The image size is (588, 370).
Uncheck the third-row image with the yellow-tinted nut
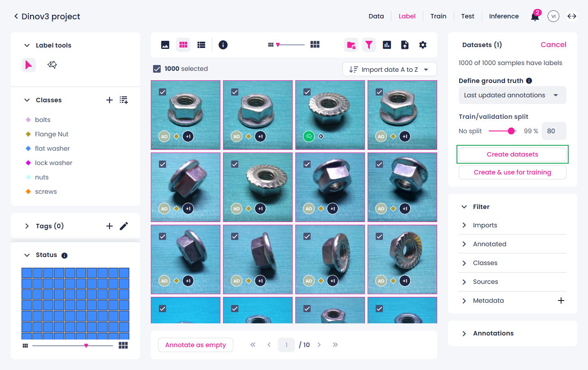tap(379, 236)
